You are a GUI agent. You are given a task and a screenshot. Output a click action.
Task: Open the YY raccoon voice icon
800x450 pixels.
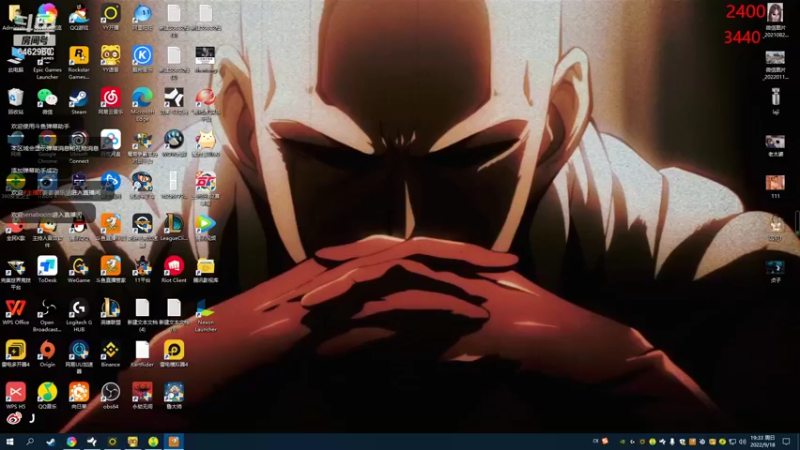point(110,59)
